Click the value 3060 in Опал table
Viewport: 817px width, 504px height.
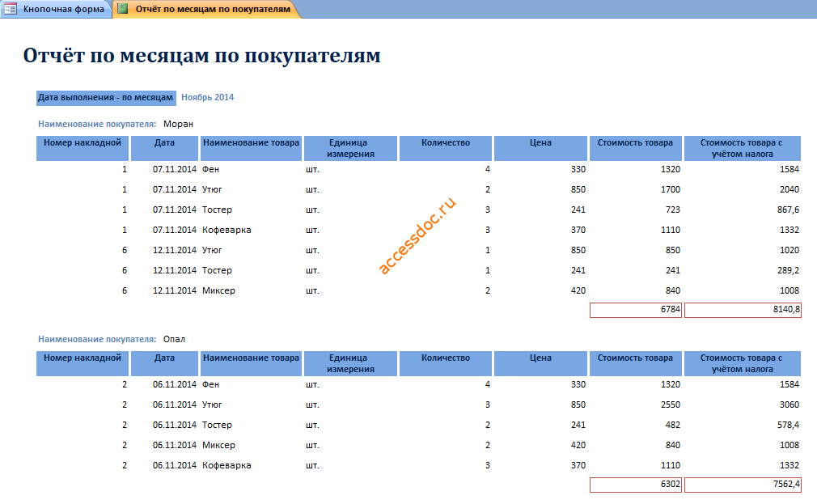pos(789,405)
